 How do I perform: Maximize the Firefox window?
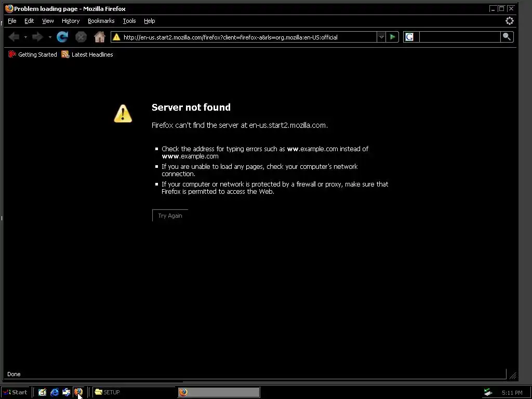501,8
